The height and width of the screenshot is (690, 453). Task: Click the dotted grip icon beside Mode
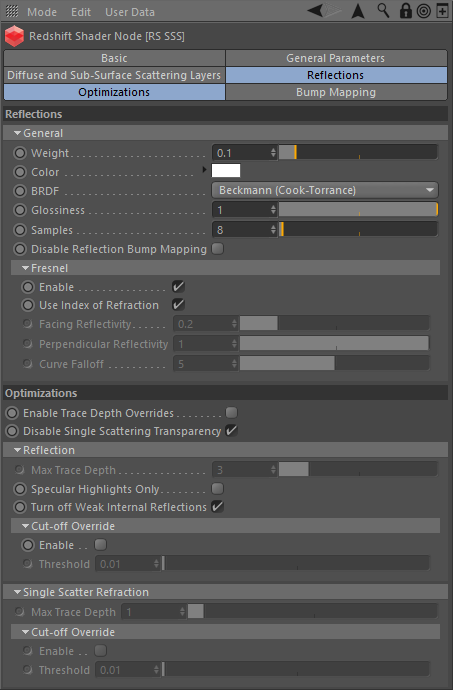(x=12, y=11)
